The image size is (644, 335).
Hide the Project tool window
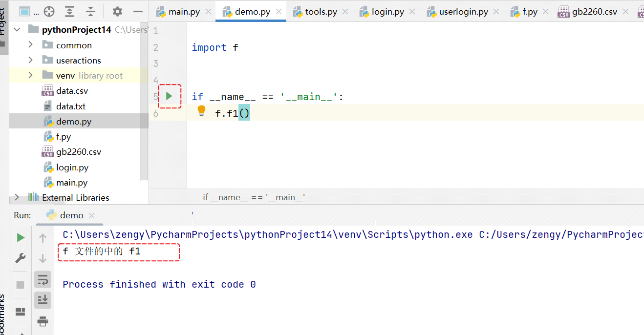coord(138,11)
